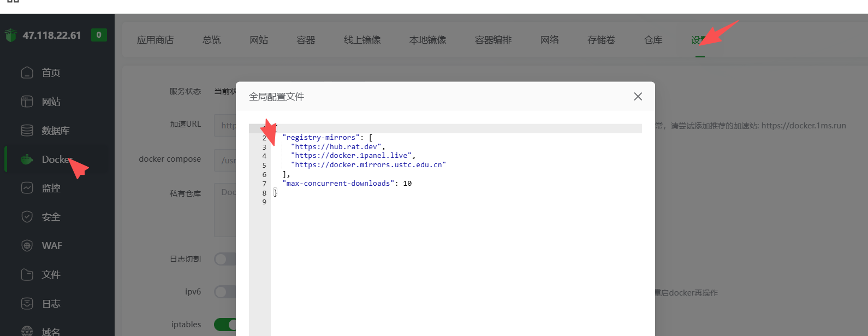Click the panel logo beside 47.118.22.61
The width and height of the screenshot is (868, 336).
[10, 36]
